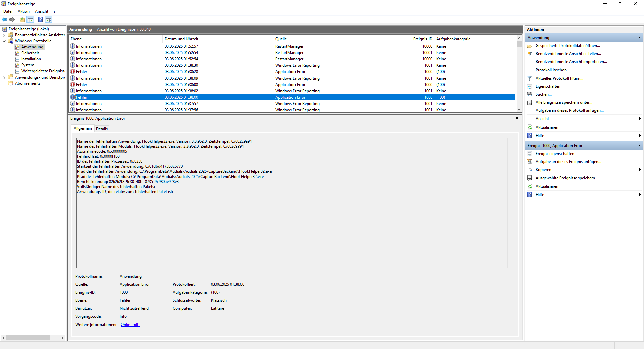Open saved log file icon 'Gespeicherte Protokolldatei öffnen'
644x349 pixels.
[x=530, y=46]
